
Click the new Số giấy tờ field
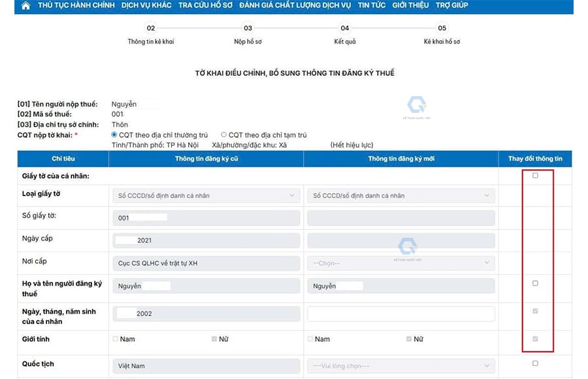coord(400,218)
